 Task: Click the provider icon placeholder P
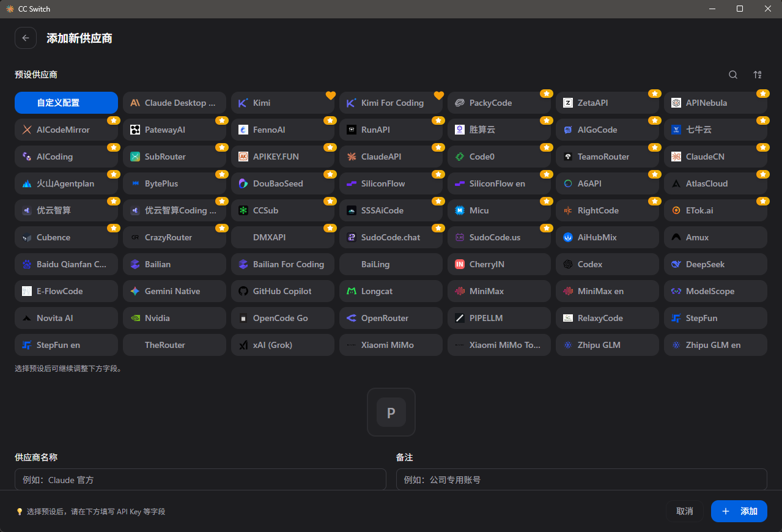[391, 412]
